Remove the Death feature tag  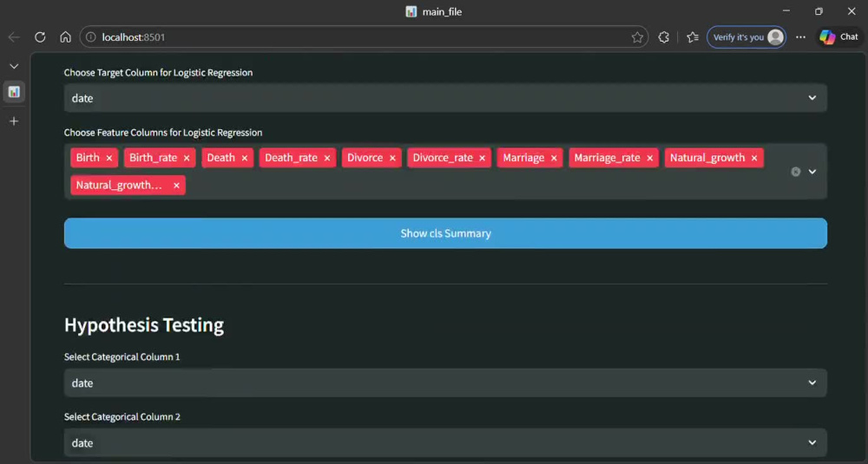[x=244, y=158]
